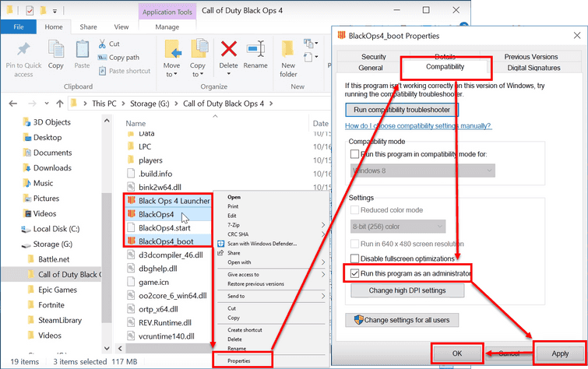Toggle Run this program as an administrator
The width and height of the screenshot is (588, 369).
(x=354, y=273)
